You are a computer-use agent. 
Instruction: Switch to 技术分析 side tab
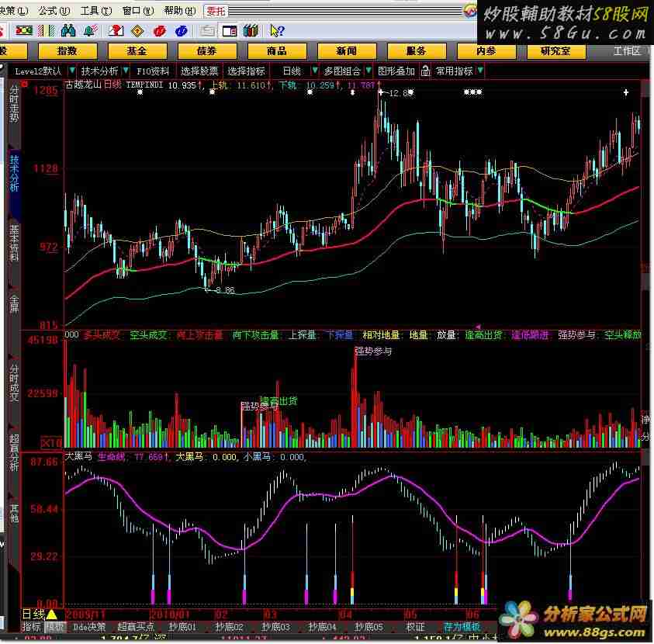14,174
